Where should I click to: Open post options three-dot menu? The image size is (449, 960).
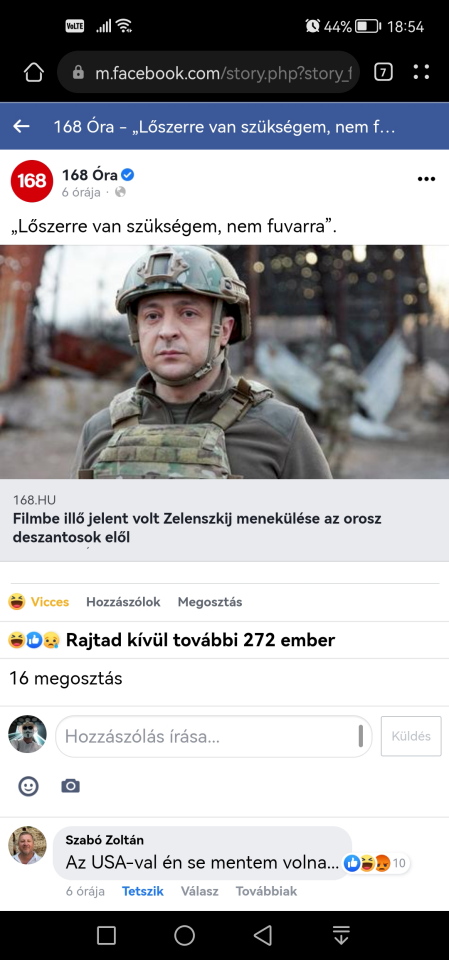(x=426, y=179)
